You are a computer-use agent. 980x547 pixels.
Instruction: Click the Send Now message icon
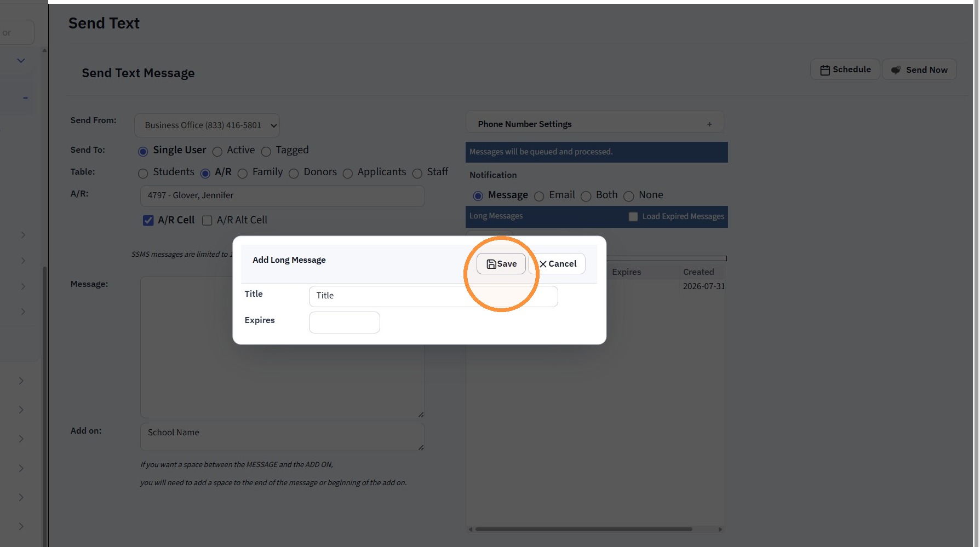coord(896,70)
